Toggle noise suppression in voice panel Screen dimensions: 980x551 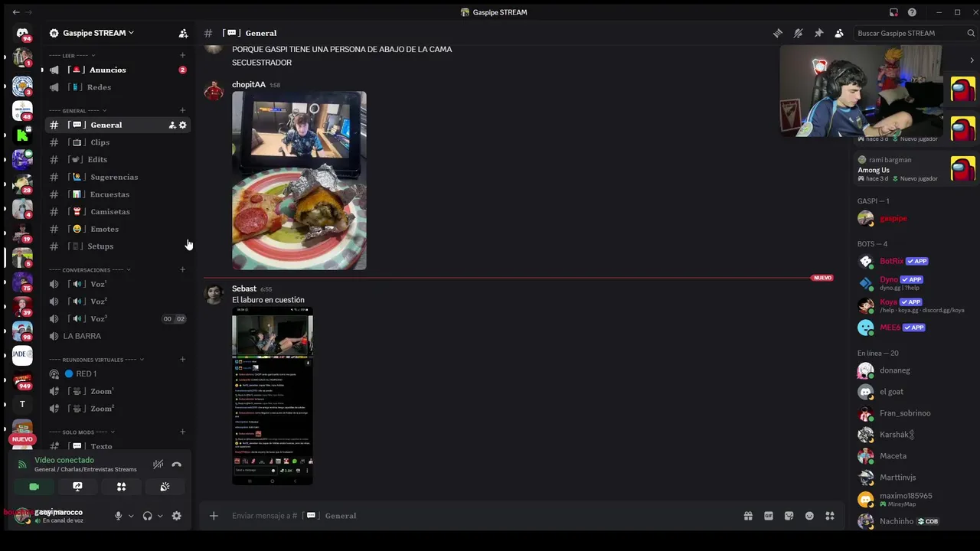(158, 464)
